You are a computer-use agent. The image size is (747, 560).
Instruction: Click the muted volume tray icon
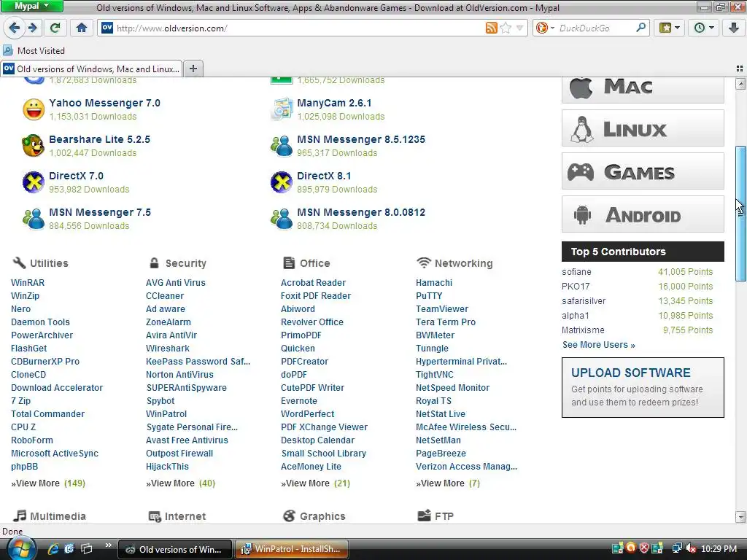[x=691, y=548]
